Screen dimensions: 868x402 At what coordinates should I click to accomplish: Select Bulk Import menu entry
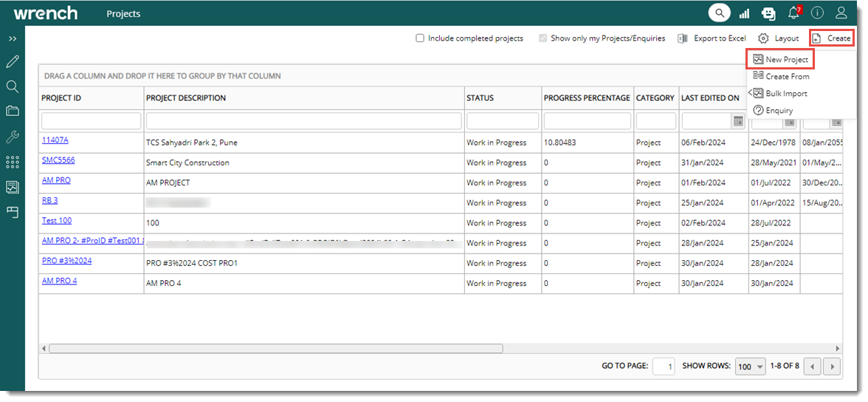[781, 94]
